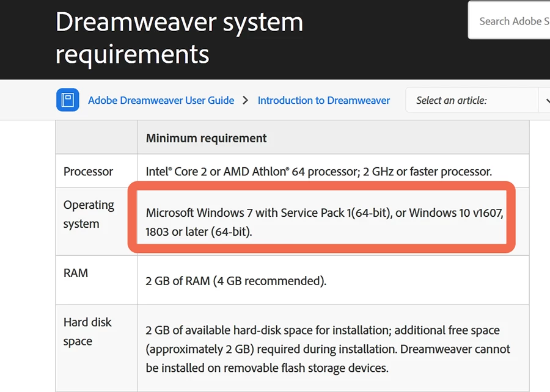Select the 'Operating system' row label
The height and width of the screenshot is (392, 550).
click(x=89, y=214)
